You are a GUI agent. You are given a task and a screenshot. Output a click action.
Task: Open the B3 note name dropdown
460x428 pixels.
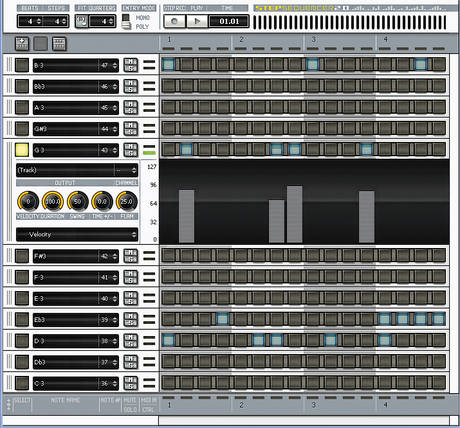[x=65, y=65]
